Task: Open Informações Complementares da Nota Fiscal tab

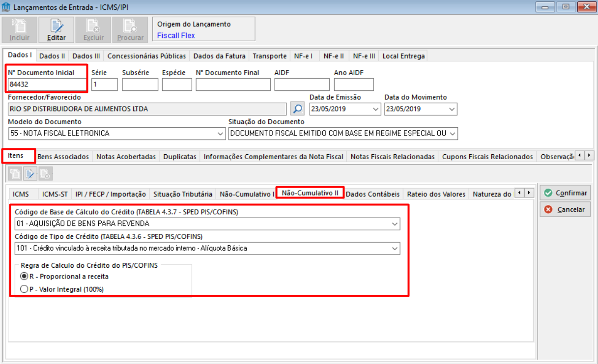Action: click(273, 157)
